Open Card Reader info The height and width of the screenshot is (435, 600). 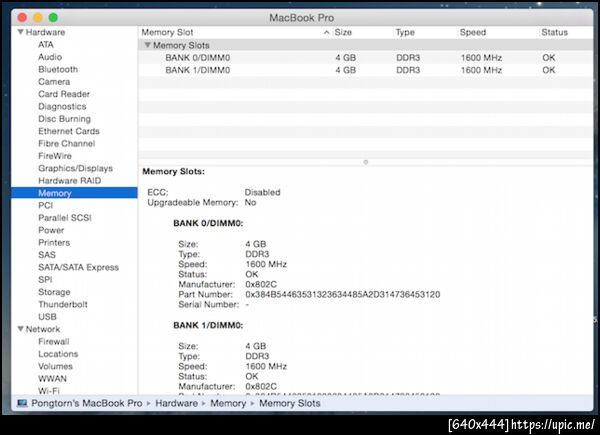[64, 94]
